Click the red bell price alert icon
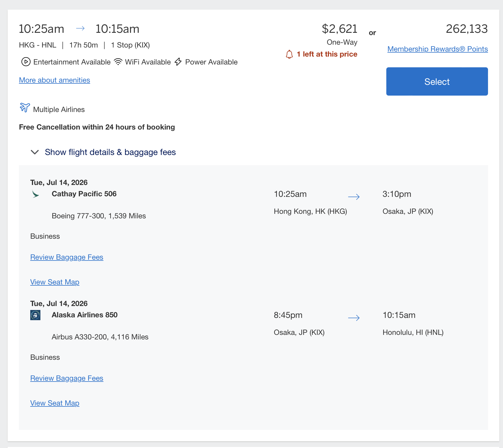 tap(289, 54)
